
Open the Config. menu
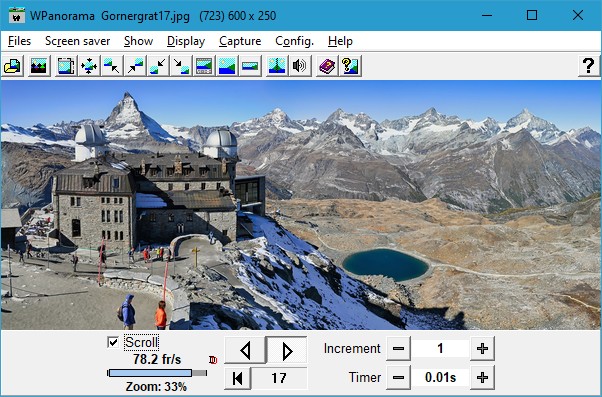pos(294,41)
